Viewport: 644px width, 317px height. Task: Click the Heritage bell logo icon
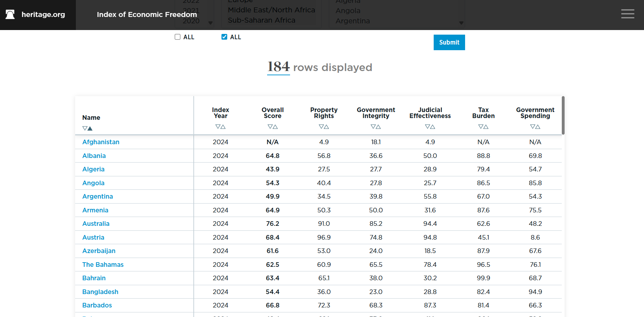point(10,14)
